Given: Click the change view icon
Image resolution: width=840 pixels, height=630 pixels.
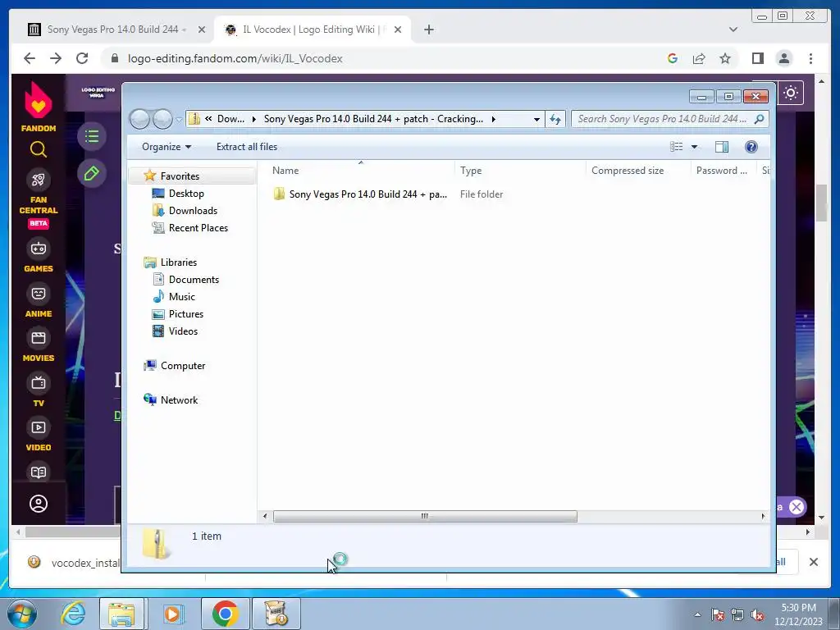Looking at the screenshot, I should click(677, 147).
